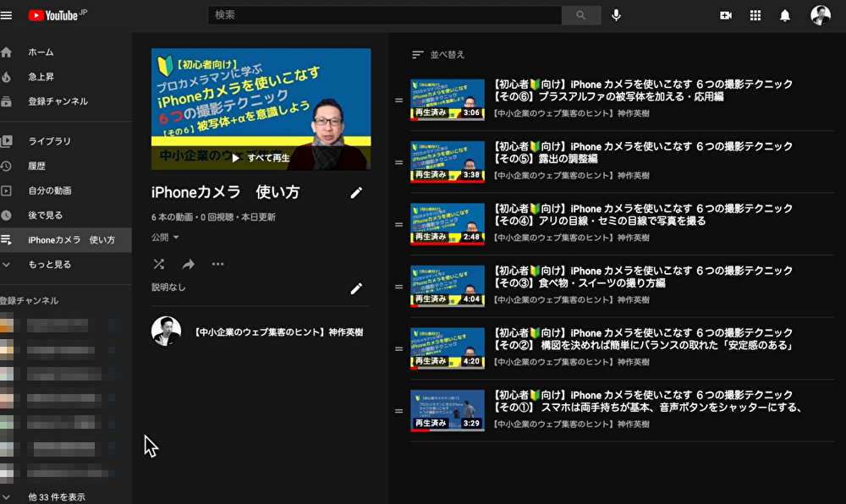Viewport: 846px width, 504px height.
Task: Click the 4:20 video thumbnail
Action: click(448, 348)
